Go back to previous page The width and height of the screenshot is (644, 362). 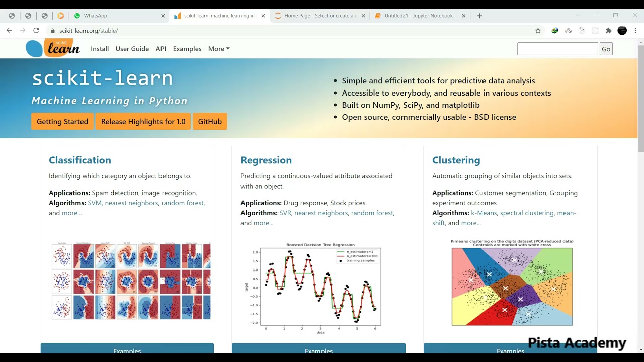(9, 31)
